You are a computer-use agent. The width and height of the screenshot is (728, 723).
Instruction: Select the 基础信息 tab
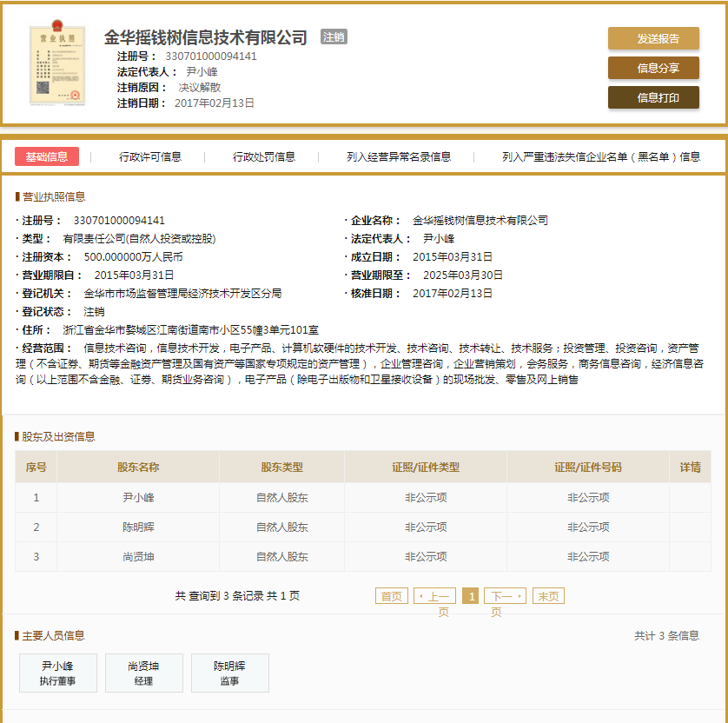tap(47, 156)
